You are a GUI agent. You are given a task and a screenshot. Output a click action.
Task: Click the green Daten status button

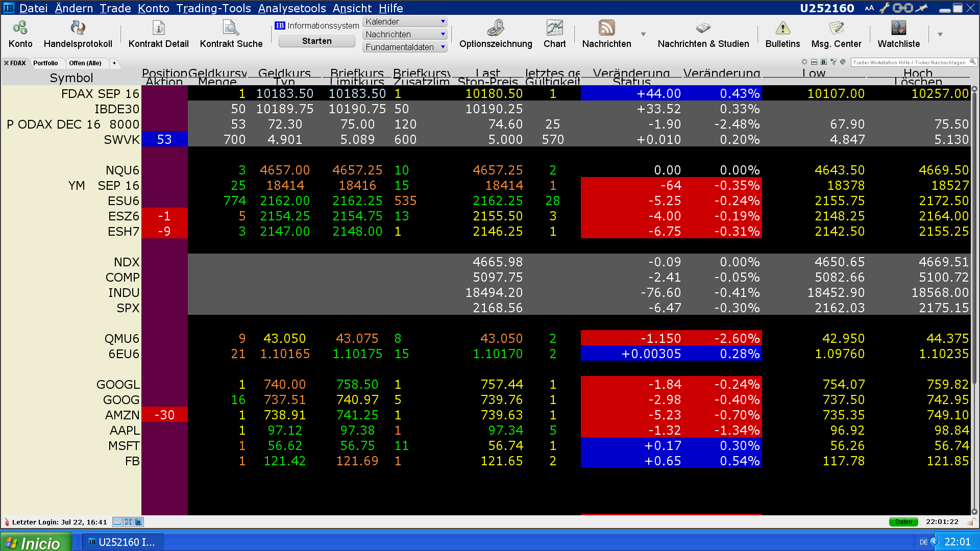(x=903, y=522)
